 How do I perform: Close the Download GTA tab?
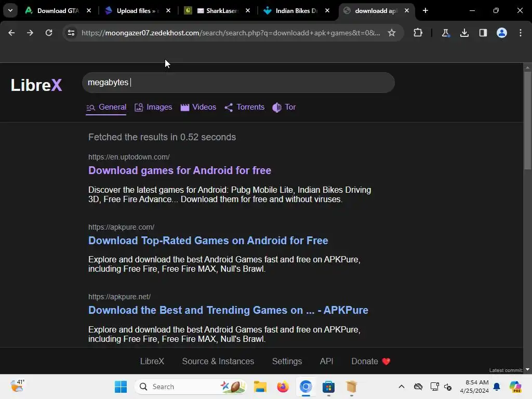(x=89, y=10)
